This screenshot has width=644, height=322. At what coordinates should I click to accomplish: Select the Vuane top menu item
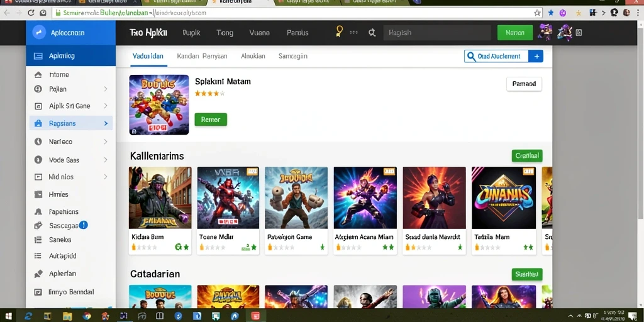tap(260, 33)
